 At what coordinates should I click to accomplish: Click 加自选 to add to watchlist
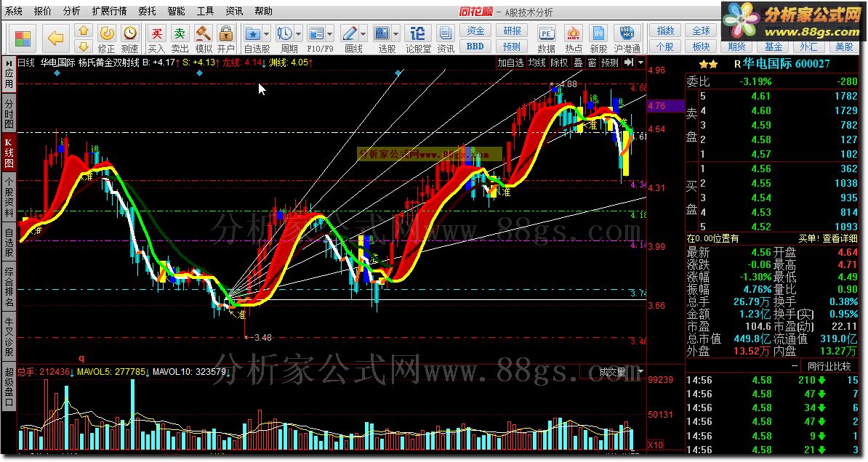510,62
